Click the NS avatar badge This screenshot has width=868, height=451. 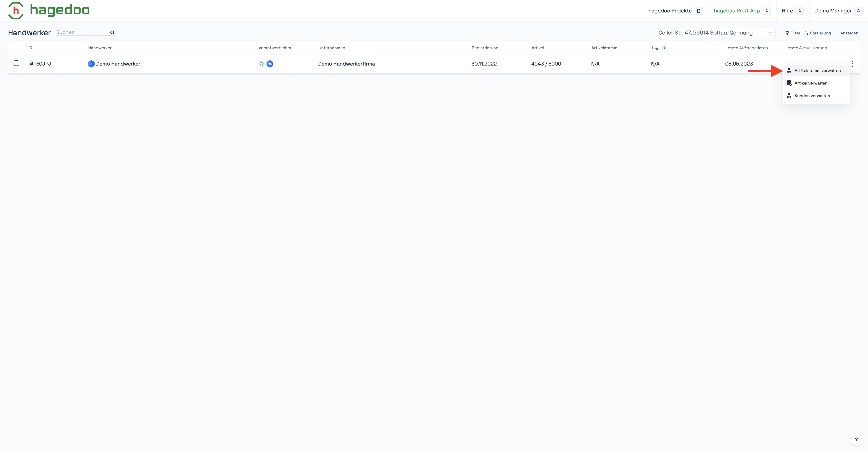(270, 64)
